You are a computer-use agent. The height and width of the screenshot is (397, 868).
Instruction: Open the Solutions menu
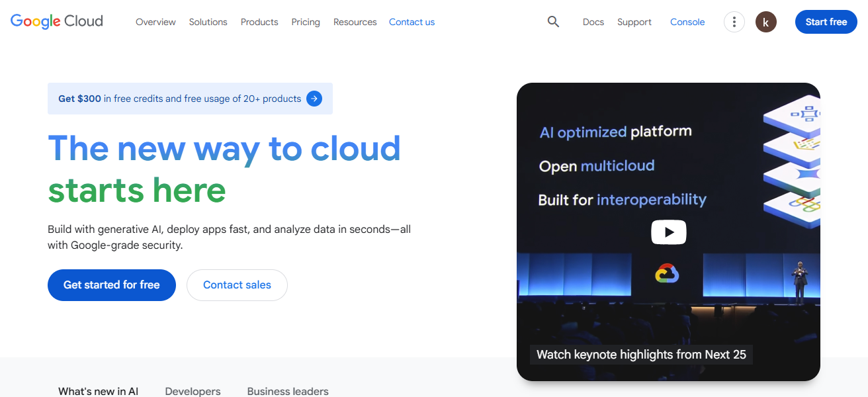tap(208, 21)
